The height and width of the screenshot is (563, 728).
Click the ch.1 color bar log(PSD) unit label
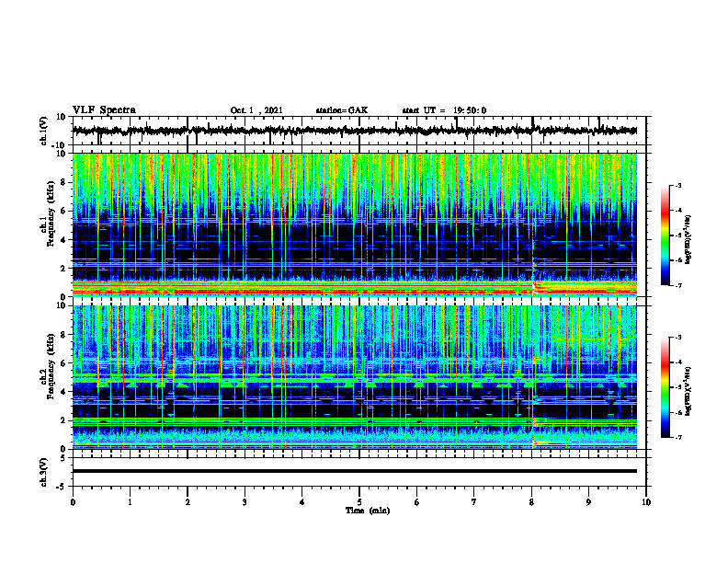click(688, 239)
